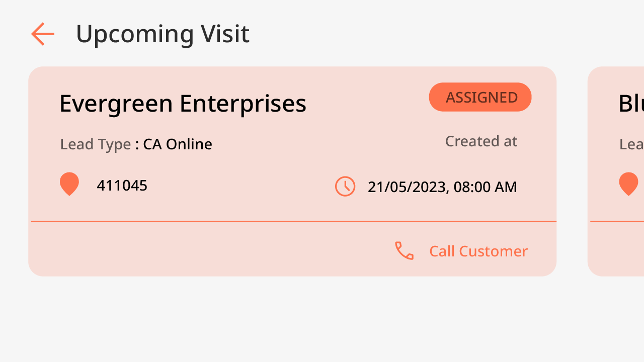Tap the phone handset icon

click(404, 251)
